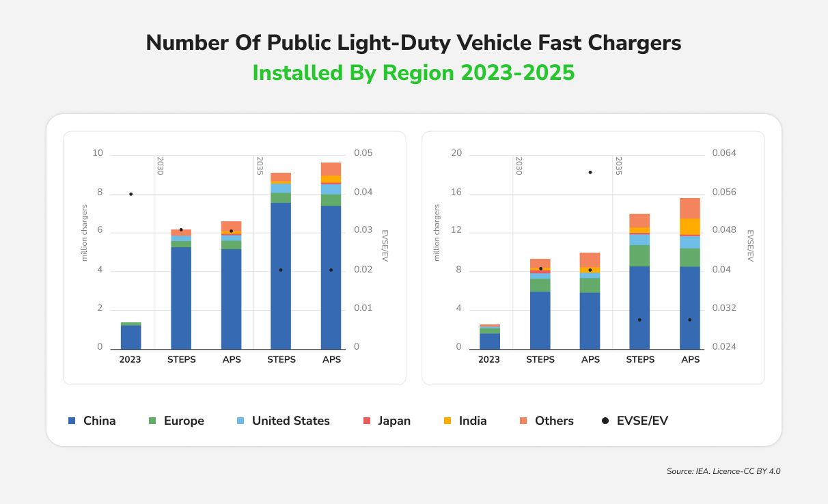Select the India yellow legend swatch

447,421
